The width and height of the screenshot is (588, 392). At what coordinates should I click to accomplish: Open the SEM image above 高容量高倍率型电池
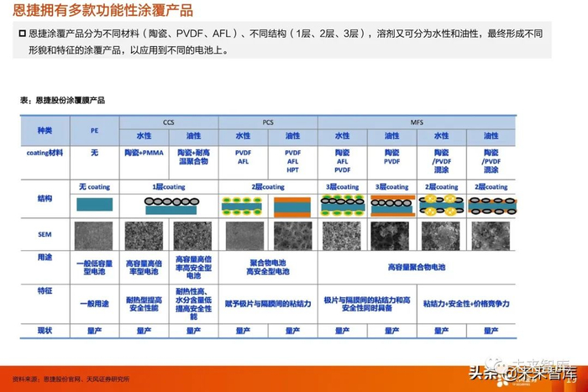tap(144, 236)
